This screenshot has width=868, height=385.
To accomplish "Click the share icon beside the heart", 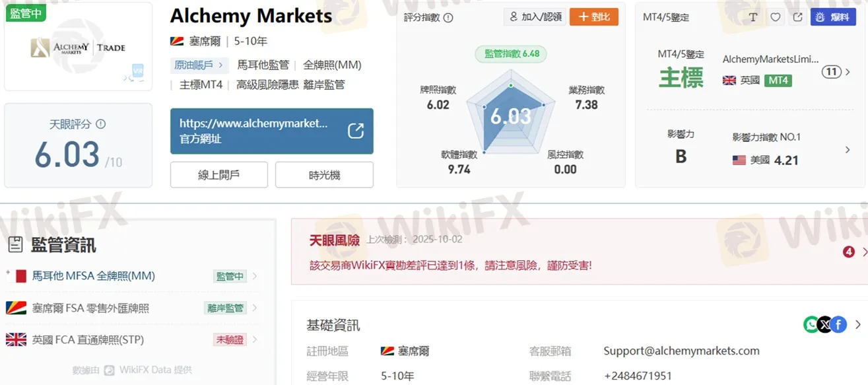I will (798, 17).
